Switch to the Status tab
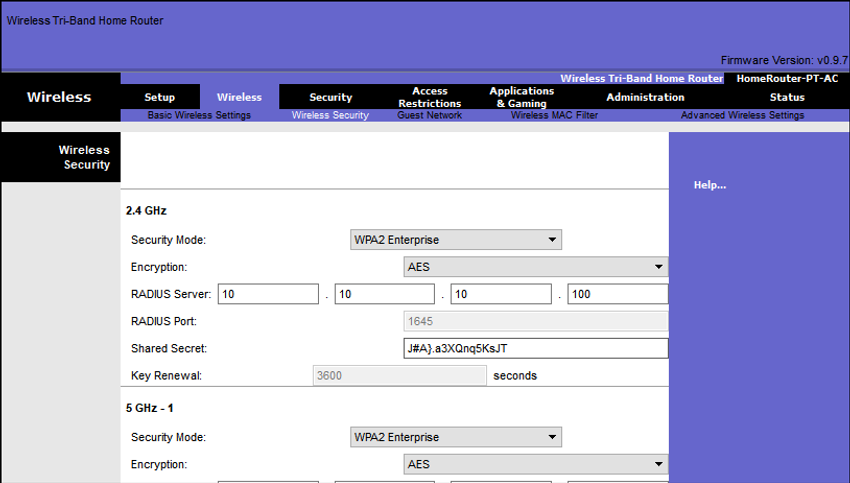 tap(787, 97)
